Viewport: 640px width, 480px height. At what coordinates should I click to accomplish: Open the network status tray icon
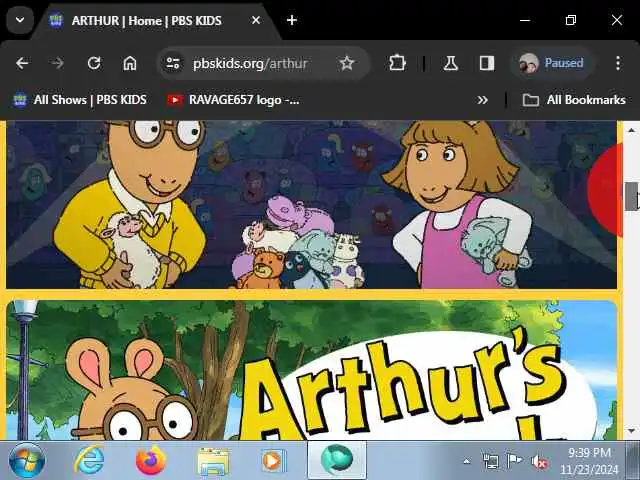(x=490, y=461)
